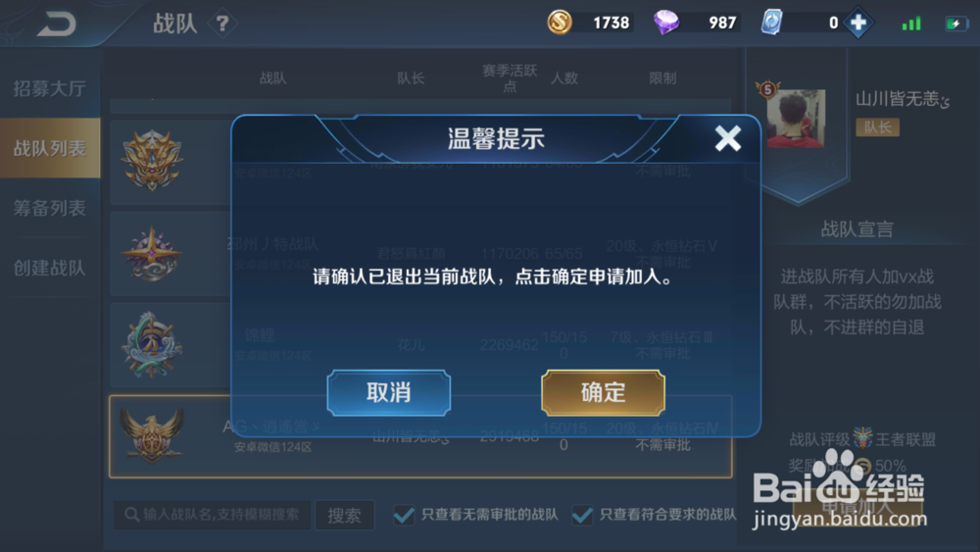Close the 温馨提示 dialog with X

click(728, 138)
